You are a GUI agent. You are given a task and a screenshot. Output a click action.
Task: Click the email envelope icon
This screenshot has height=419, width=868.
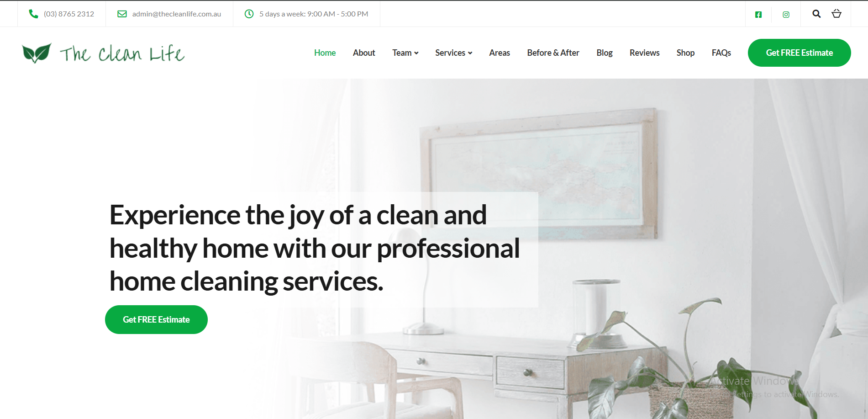click(122, 14)
